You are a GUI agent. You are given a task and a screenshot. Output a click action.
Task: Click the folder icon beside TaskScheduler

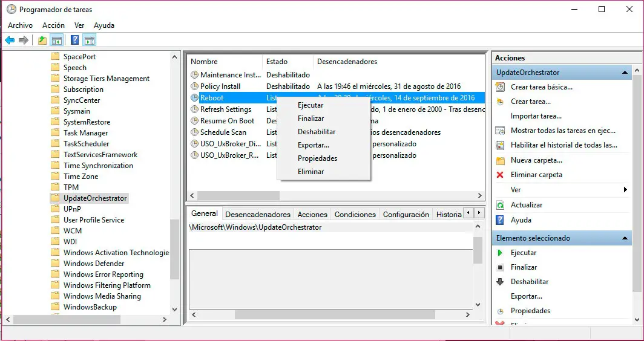[55, 144]
